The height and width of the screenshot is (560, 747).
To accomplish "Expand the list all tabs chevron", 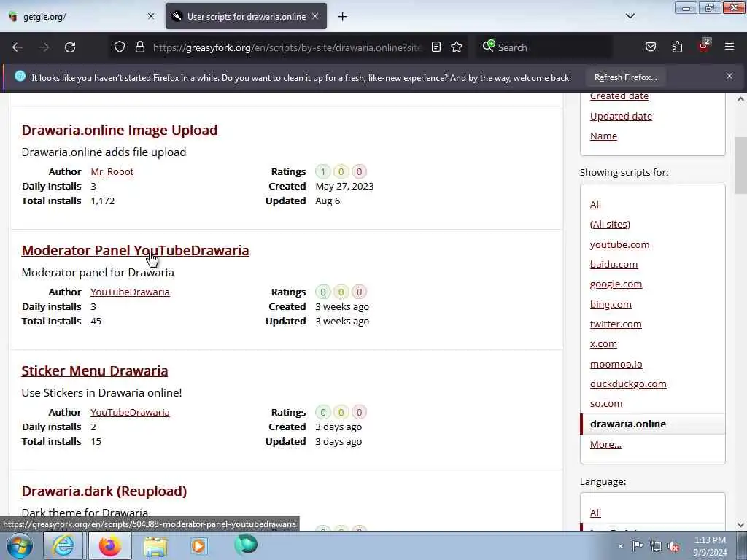I will click(x=630, y=16).
